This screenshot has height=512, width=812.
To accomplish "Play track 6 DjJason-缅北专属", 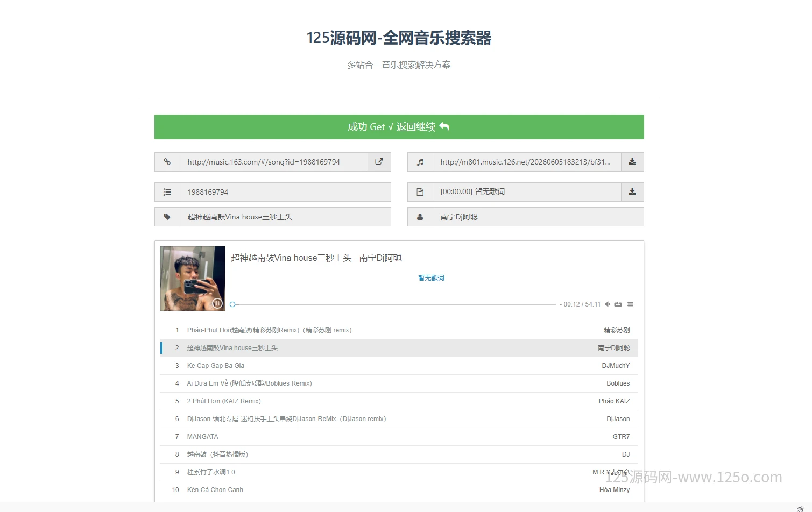I will (x=399, y=419).
